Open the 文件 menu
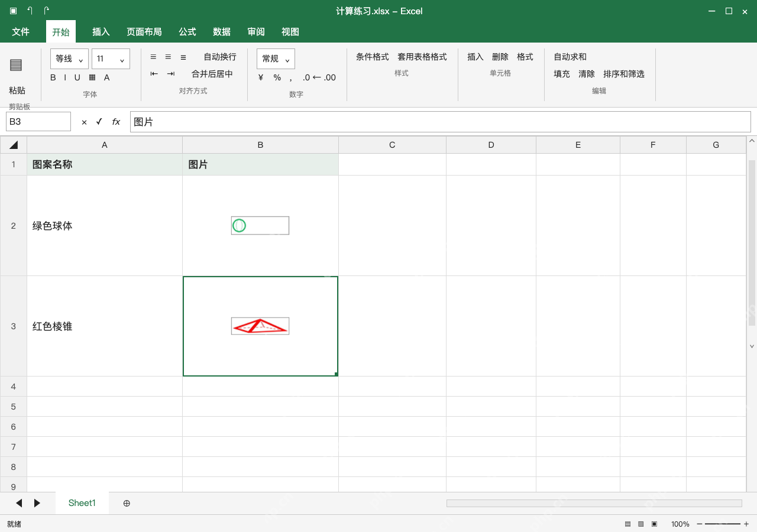Screen dimensions: 757x532 pos(21,31)
